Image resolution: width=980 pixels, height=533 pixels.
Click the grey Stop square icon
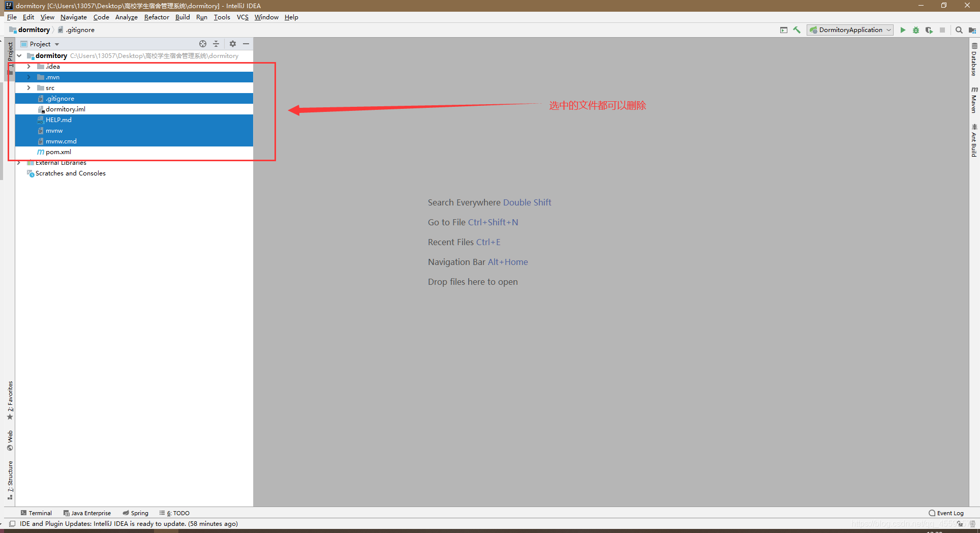[942, 30]
